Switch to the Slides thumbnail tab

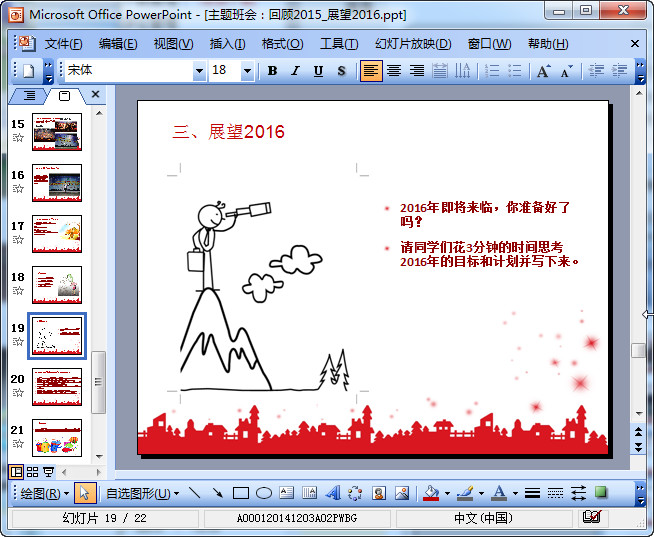pyautogui.click(x=65, y=96)
